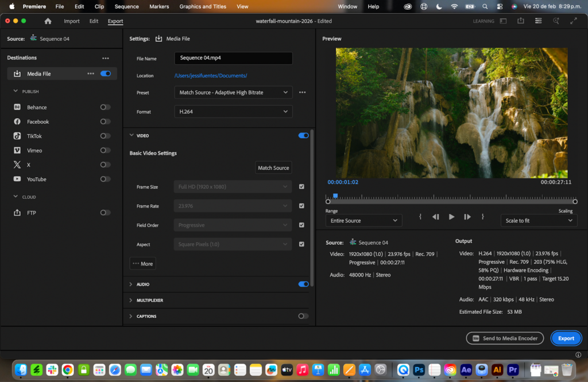Toggle the Facebook destination on
The image size is (588, 382).
pyautogui.click(x=105, y=122)
